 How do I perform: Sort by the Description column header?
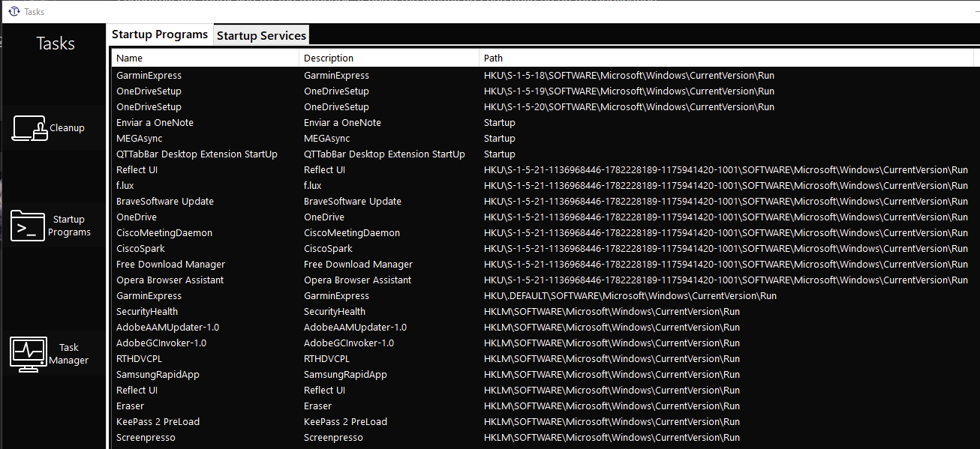(x=389, y=58)
